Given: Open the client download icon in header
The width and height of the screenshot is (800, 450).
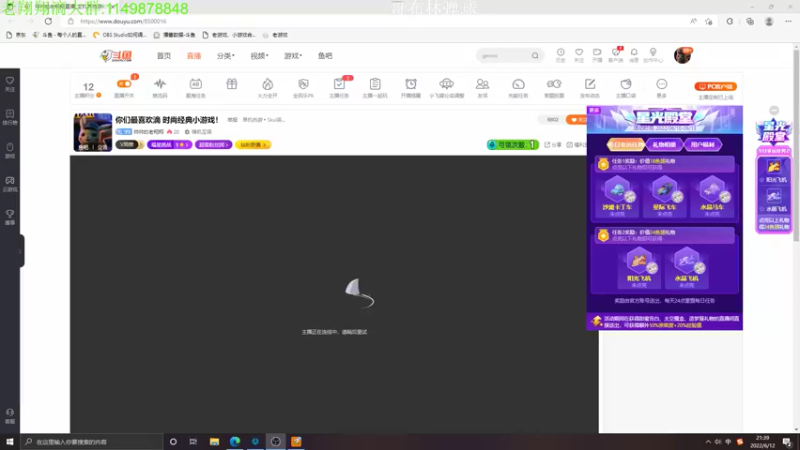Looking at the screenshot, I should click(615, 55).
